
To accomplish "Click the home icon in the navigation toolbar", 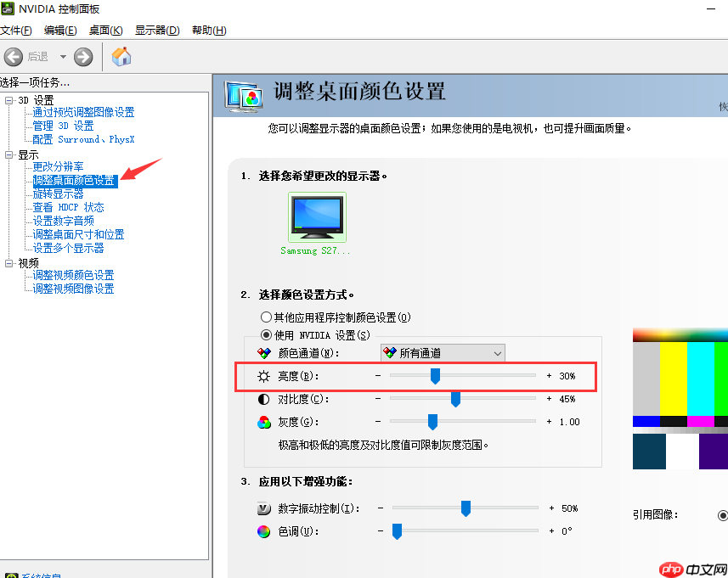I will coord(121,57).
